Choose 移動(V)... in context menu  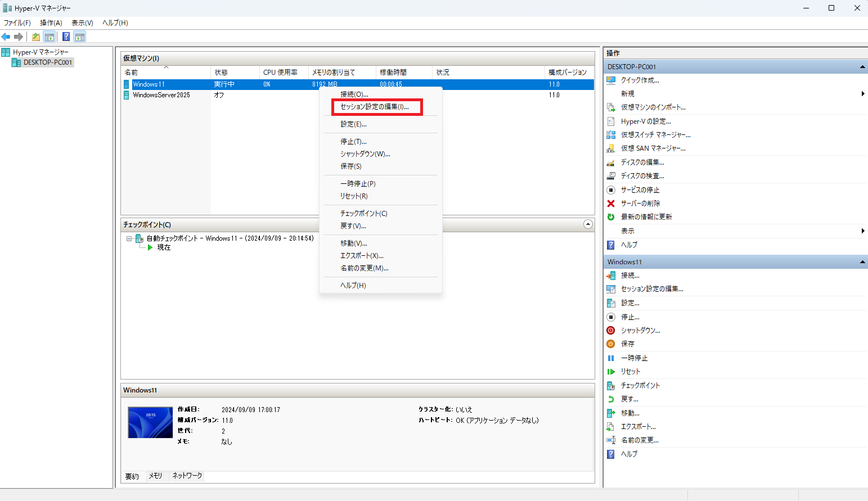pyautogui.click(x=381, y=243)
